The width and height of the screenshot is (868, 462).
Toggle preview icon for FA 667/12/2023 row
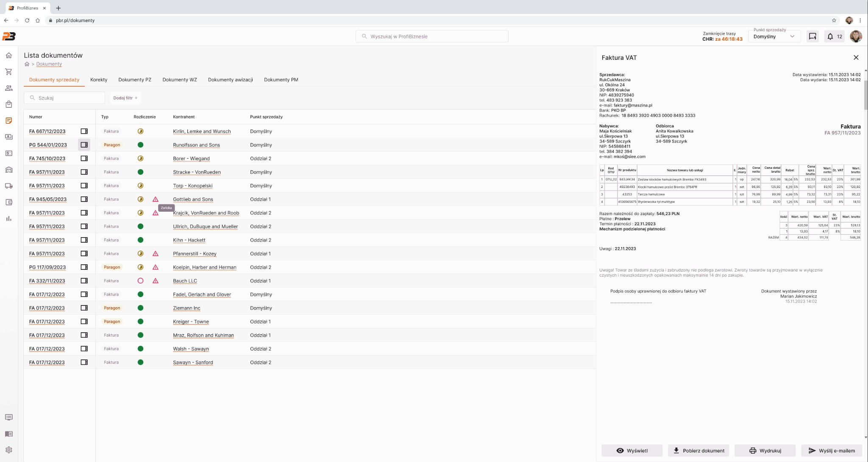coord(84,132)
